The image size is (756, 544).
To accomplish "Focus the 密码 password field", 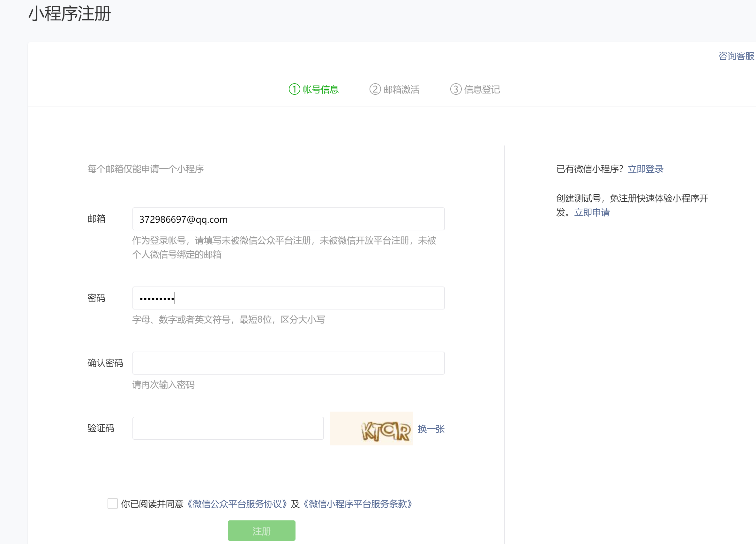I will (x=288, y=298).
